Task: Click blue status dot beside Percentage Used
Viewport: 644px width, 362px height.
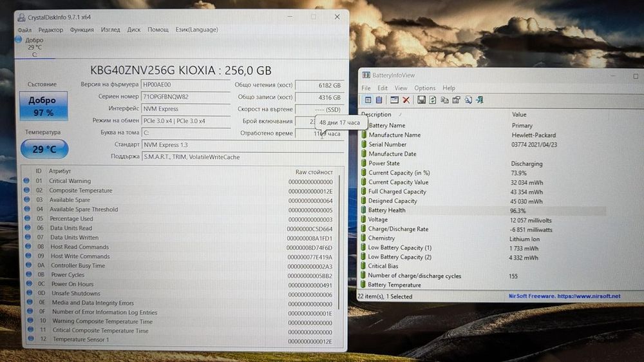Action: pyautogui.click(x=28, y=218)
